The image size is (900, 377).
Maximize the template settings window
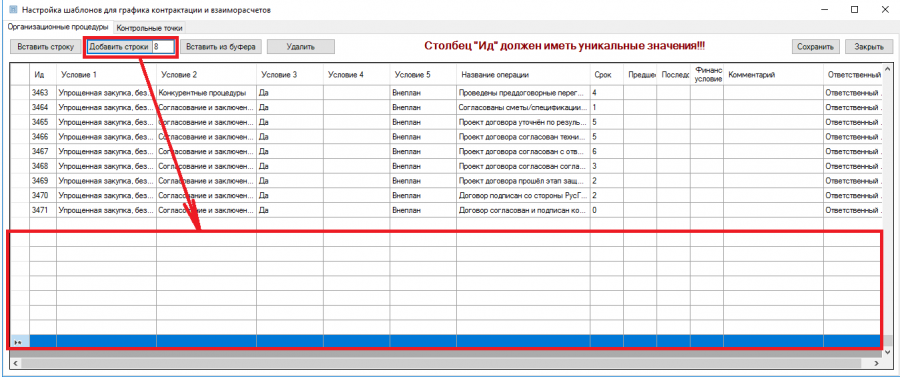(855, 10)
